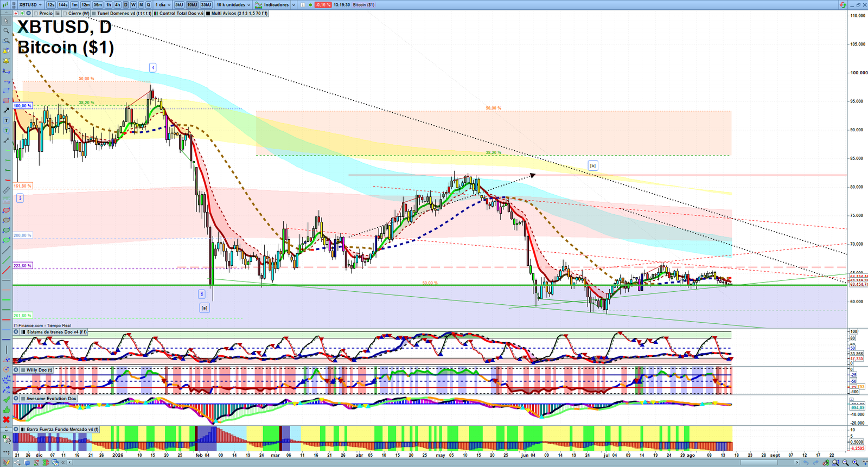The height and width of the screenshot is (467, 868).
Task: Collapse bottom bar with double left chevron
Action: (63, 463)
